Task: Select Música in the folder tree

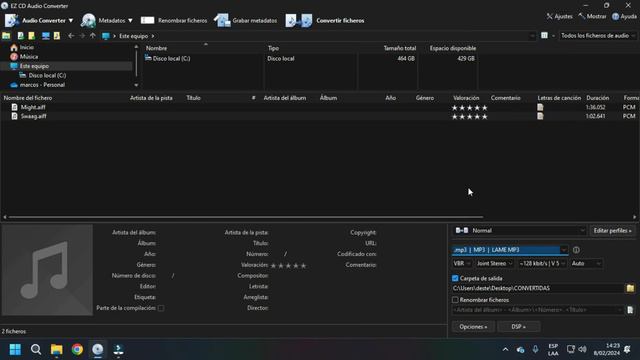Action: [29, 57]
